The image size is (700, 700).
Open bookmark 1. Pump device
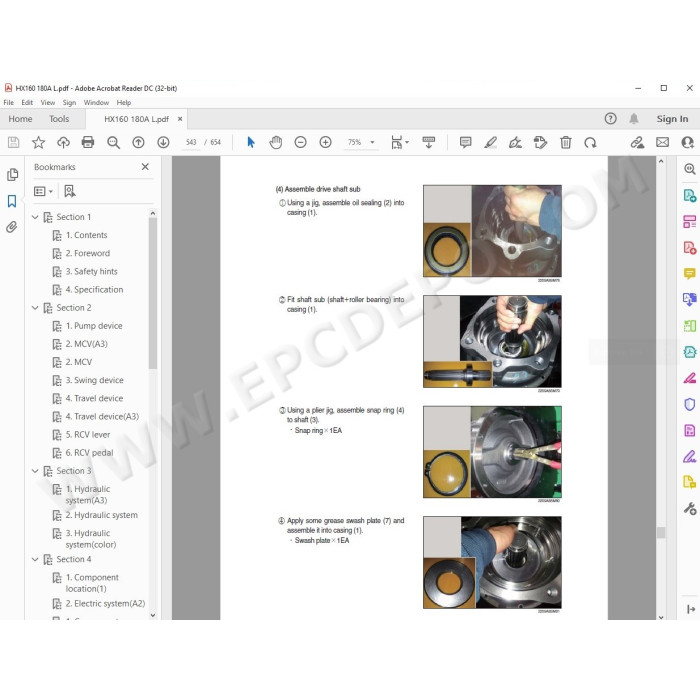coord(94,326)
